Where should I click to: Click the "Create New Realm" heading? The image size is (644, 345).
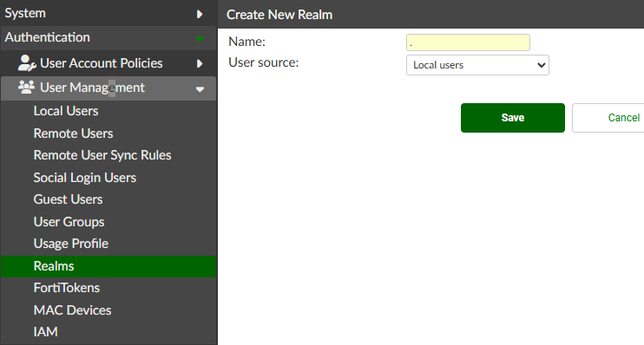tap(279, 15)
